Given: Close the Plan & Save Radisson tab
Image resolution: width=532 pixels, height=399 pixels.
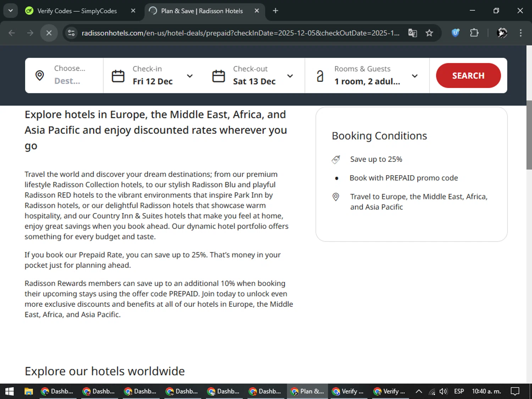Looking at the screenshot, I should [x=257, y=11].
